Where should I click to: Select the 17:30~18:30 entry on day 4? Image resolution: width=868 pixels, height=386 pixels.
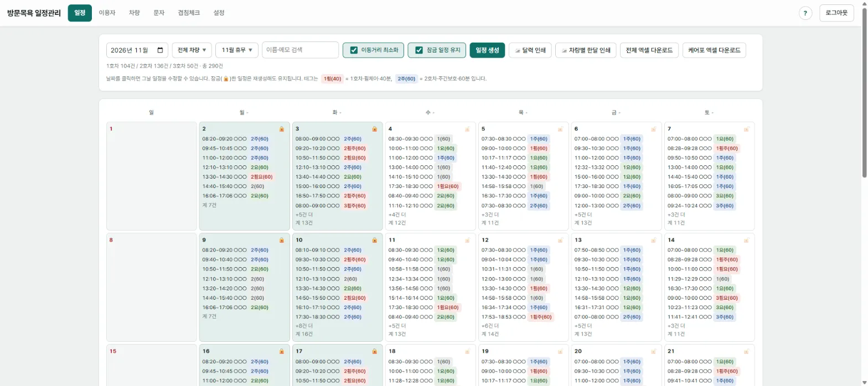(x=425, y=186)
